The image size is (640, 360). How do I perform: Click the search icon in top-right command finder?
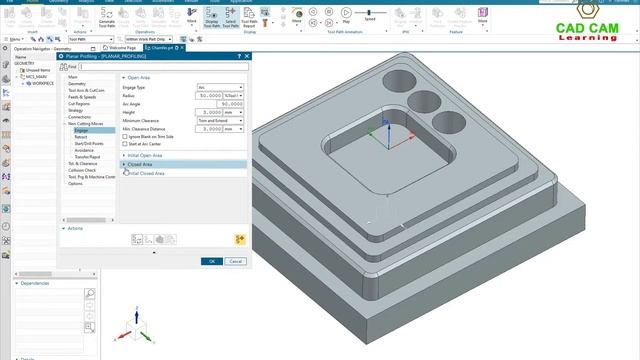pos(575,2)
